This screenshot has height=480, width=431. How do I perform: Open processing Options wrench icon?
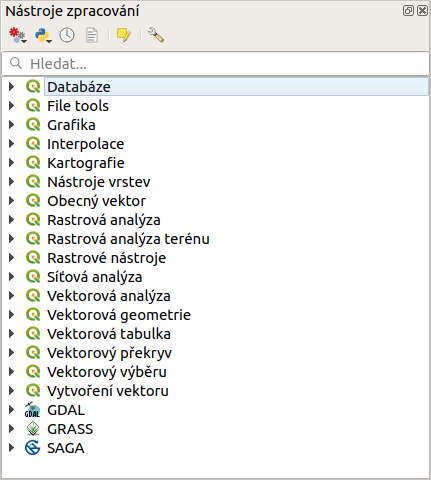coord(156,35)
